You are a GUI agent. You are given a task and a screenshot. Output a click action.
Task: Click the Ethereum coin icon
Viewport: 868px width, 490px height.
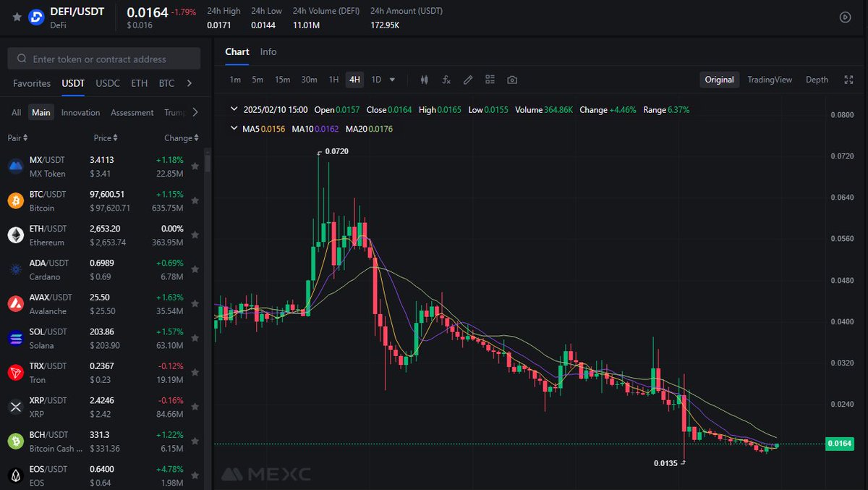(16, 235)
